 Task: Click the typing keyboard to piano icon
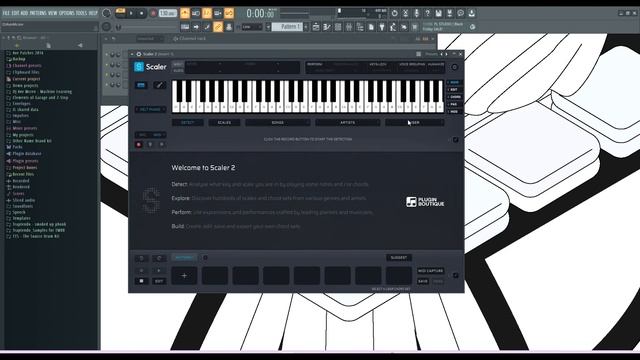(185, 27)
